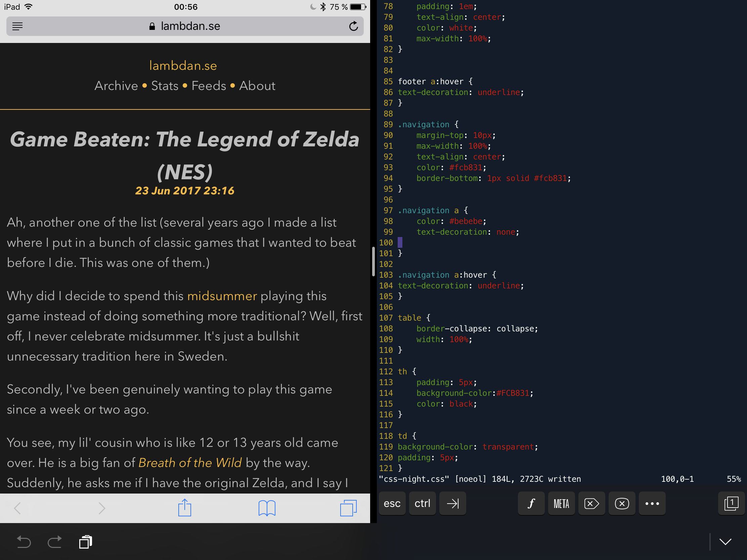
Task: Click the '.navigation a:hover {' line
Action: point(447,275)
